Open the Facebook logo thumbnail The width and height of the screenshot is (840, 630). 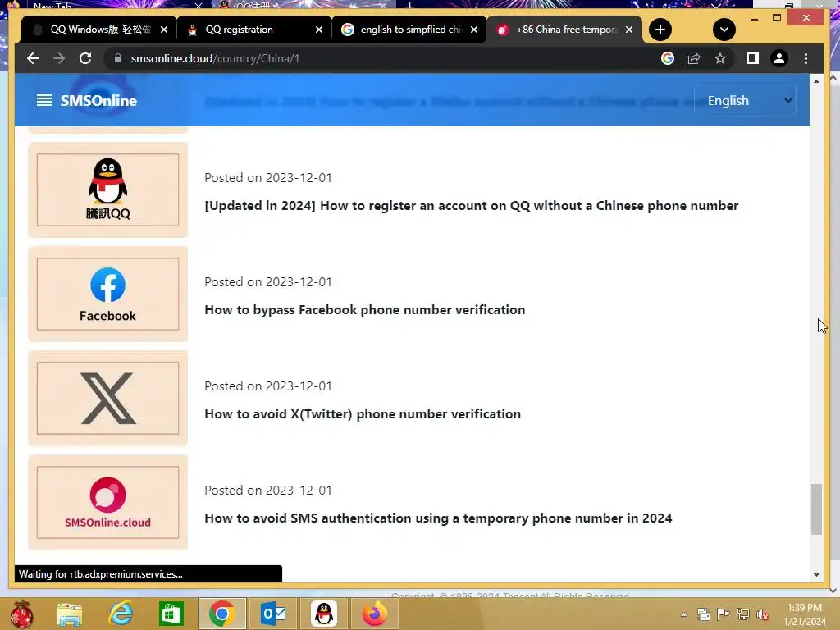(x=107, y=294)
